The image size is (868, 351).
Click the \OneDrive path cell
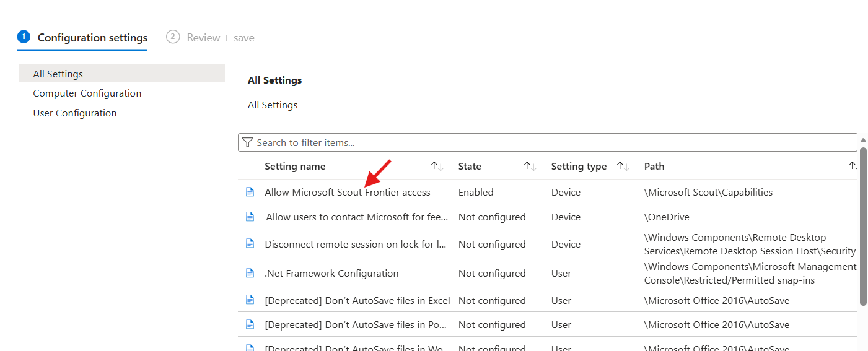(x=667, y=217)
